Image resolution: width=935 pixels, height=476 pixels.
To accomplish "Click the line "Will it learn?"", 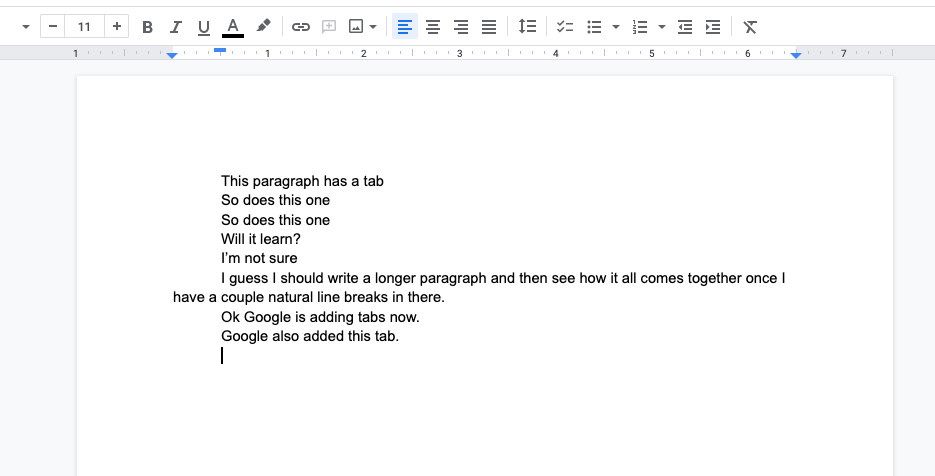I will pos(261,239).
